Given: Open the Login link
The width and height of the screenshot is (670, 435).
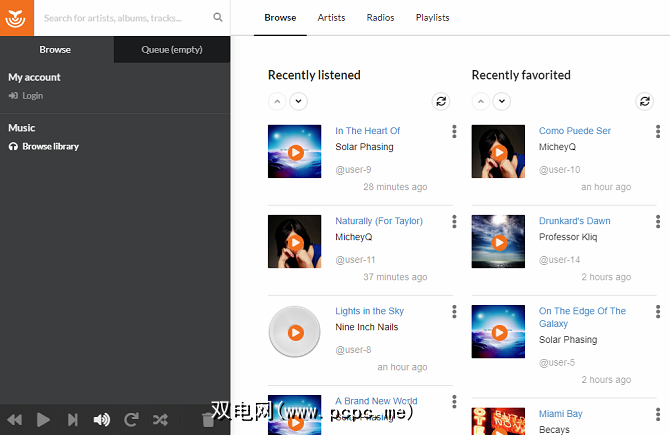Looking at the screenshot, I should pos(26,96).
